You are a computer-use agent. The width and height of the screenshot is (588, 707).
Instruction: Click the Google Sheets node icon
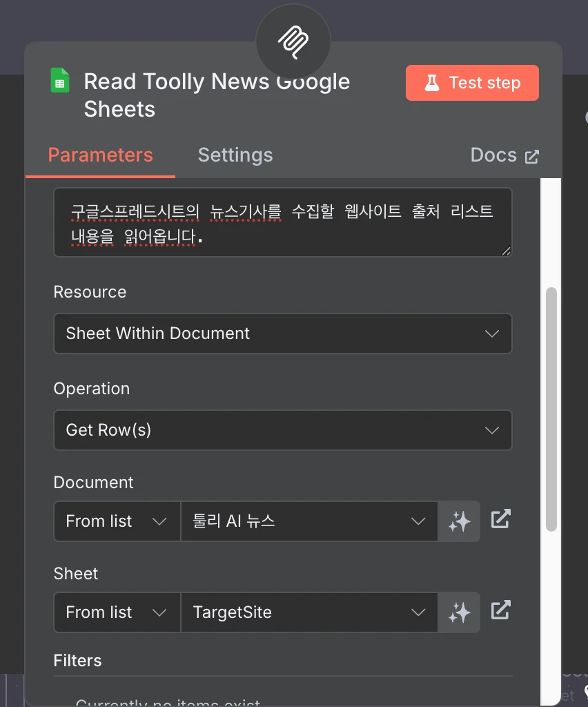click(x=60, y=80)
